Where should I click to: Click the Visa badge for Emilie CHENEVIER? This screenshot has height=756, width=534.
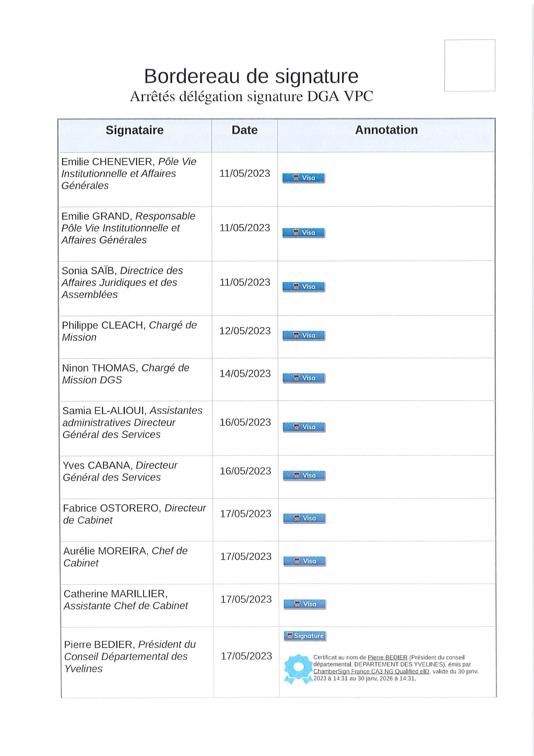[303, 178]
